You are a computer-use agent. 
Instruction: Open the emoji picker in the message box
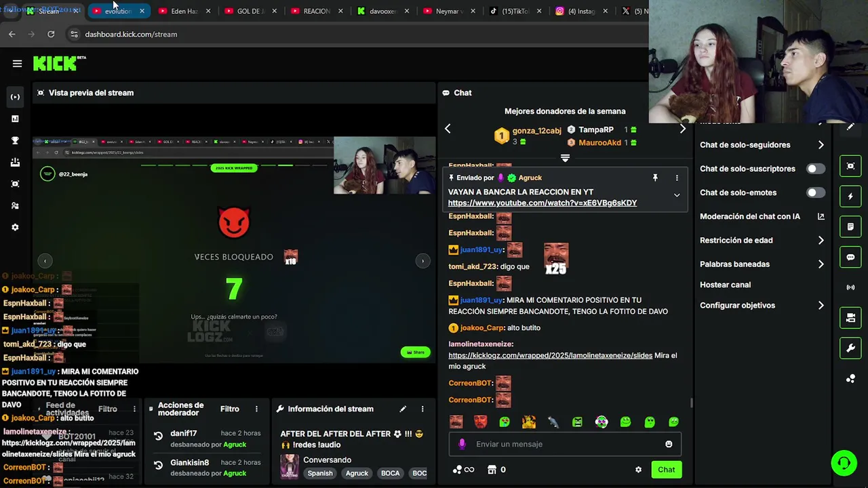click(x=669, y=444)
